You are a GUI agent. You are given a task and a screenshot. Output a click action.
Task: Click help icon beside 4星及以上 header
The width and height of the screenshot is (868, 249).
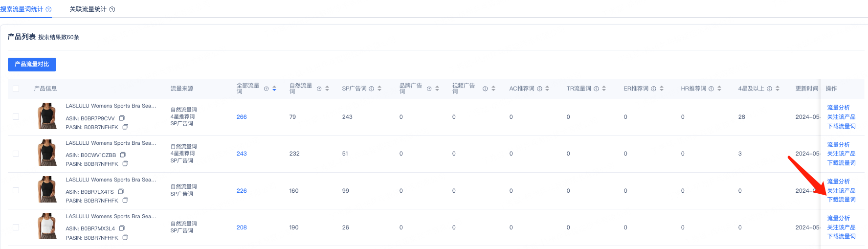(769, 89)
